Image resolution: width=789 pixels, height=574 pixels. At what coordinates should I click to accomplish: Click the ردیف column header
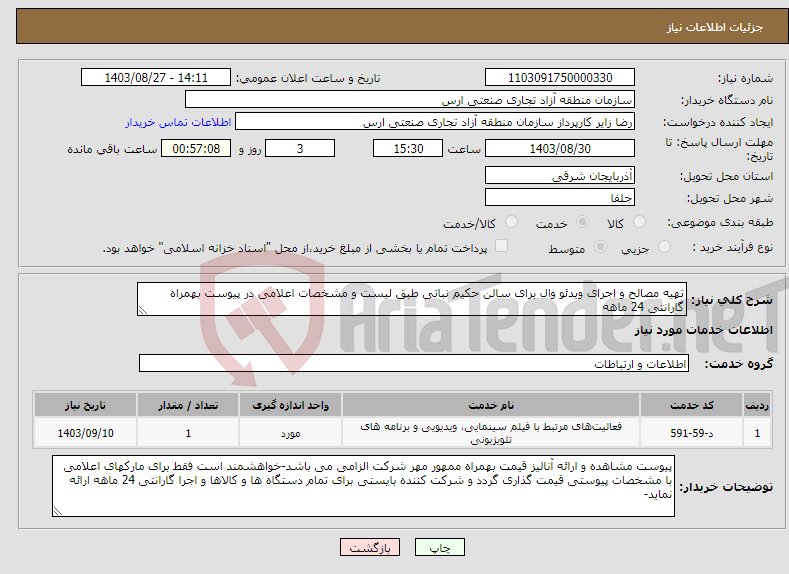[757, 405]
